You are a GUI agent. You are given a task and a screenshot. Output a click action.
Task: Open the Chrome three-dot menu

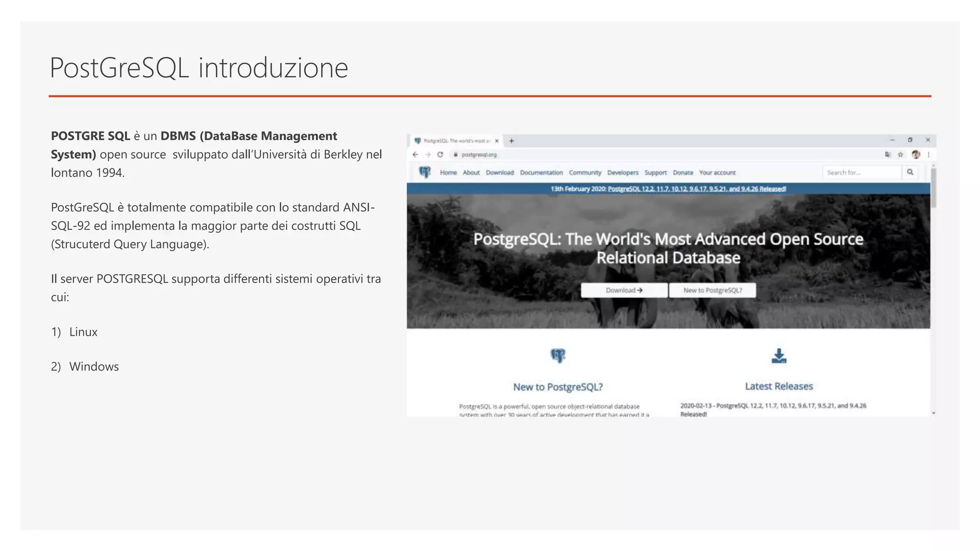coord(929,154)
